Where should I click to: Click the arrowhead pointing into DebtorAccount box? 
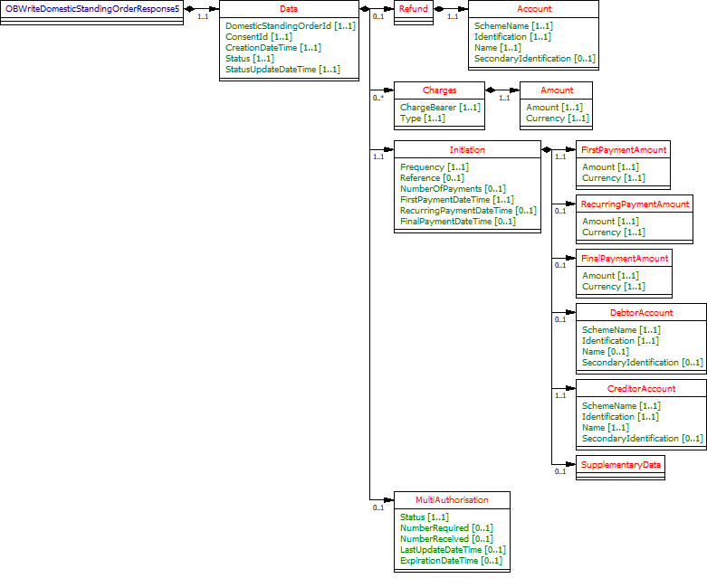[570, 312]
